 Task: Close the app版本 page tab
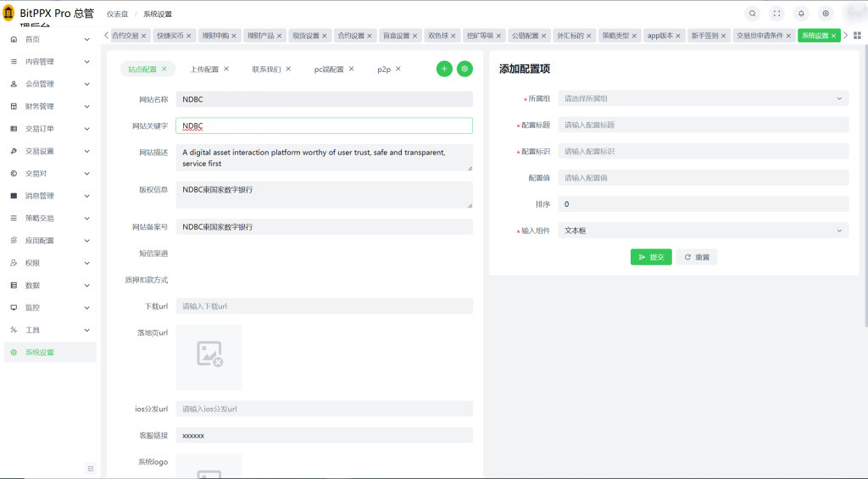point(677,36)
